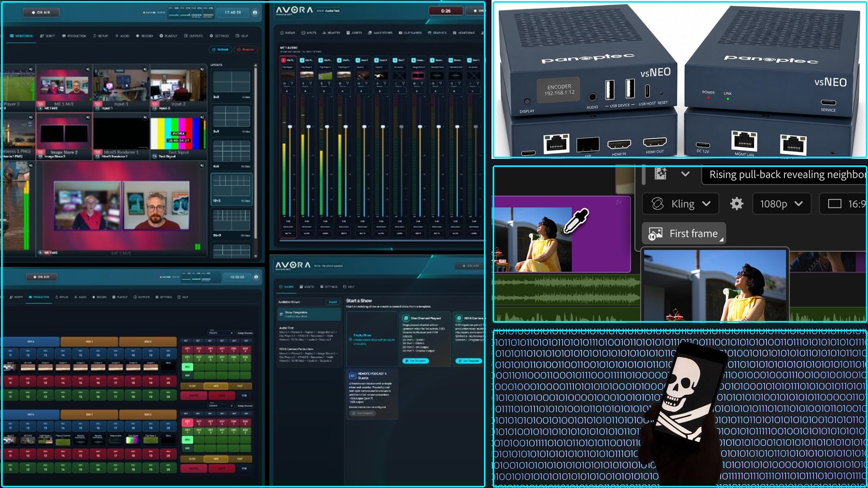The width and height of the screenshot is (868, 488).
Task: Click the Show Templates list icon
Action: coord(281,314)
